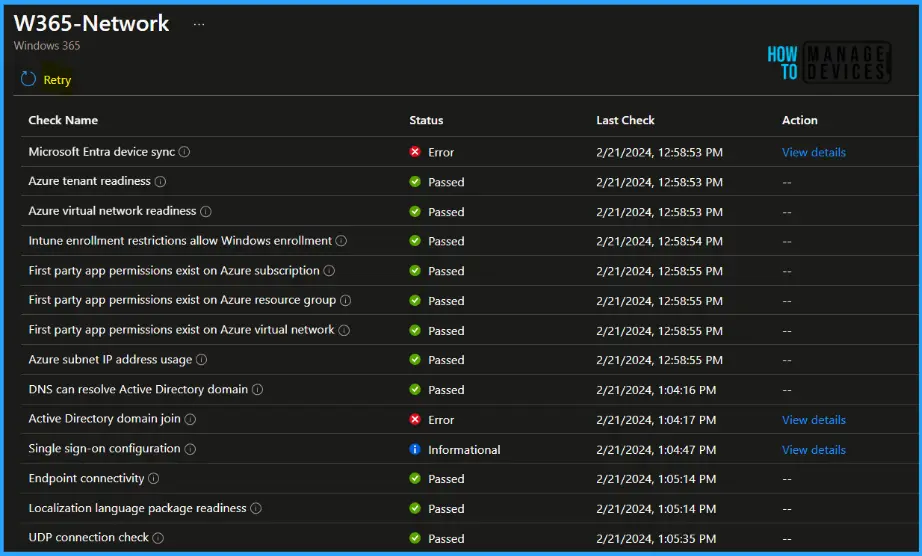Show info for Azure subnet IP address usage

coord(201,359)
